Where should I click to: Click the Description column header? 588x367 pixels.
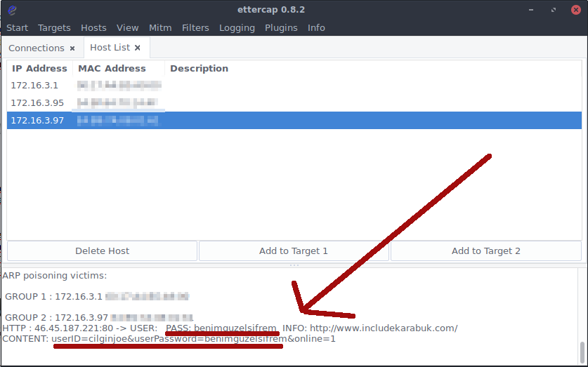point(199,69)
